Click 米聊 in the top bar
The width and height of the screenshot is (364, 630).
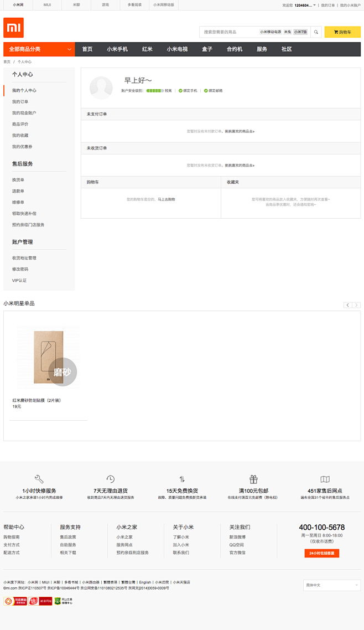coord(76,5)
